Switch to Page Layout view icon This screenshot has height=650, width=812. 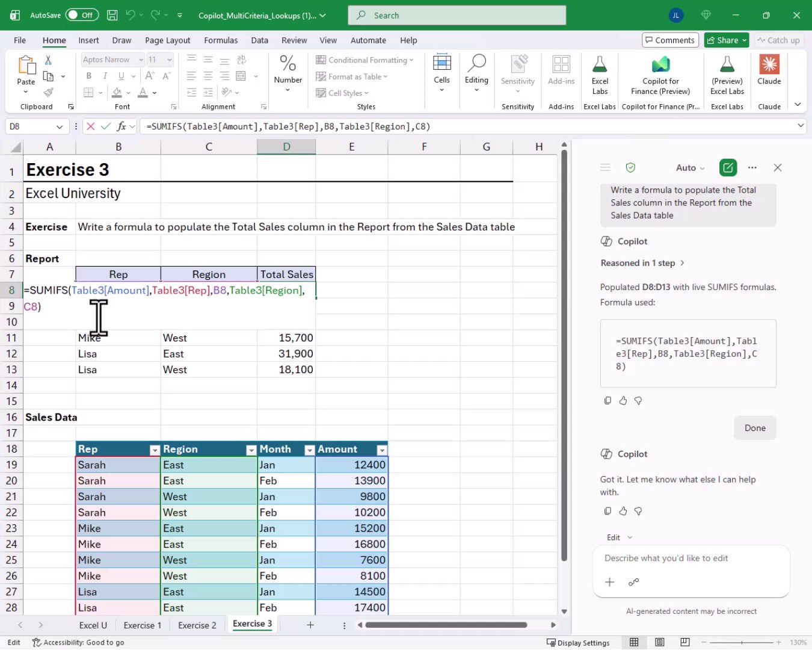tap(659, 642)
